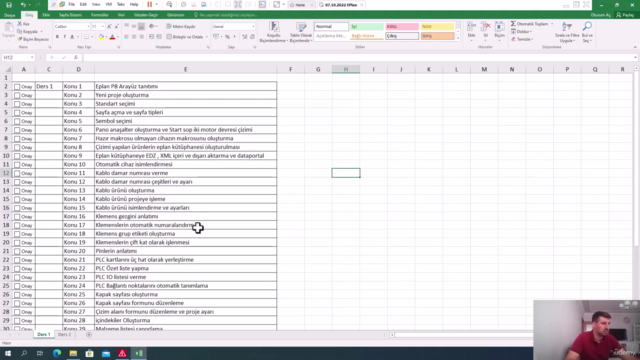Open Tablo Olarak Biçimlendir gallery
The height and width of the screenshot is (360, 640).
click(x=301, y=32)
